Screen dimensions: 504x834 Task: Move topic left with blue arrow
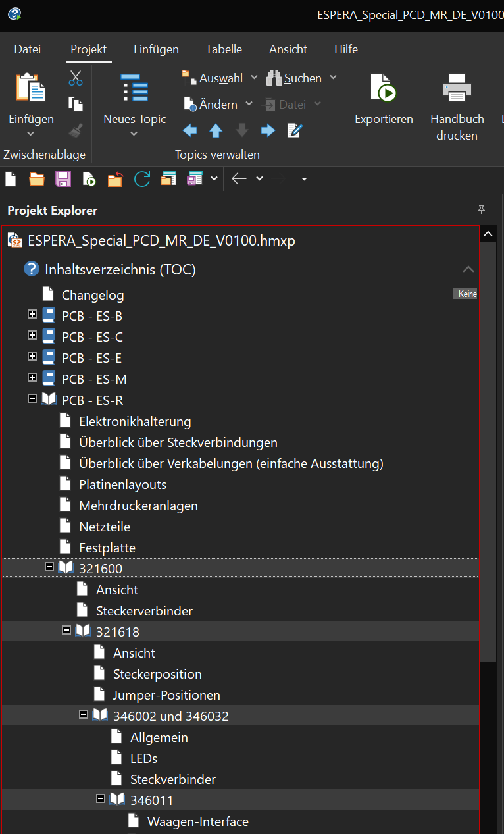tap(189, 130)
